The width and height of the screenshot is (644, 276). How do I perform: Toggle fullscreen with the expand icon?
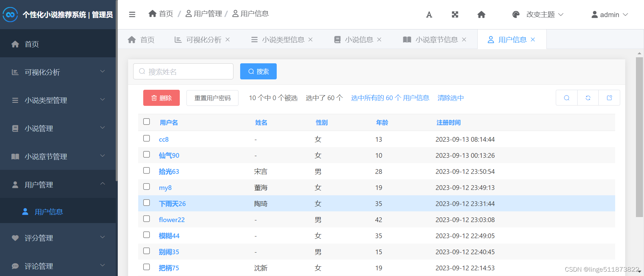[455, 14]
